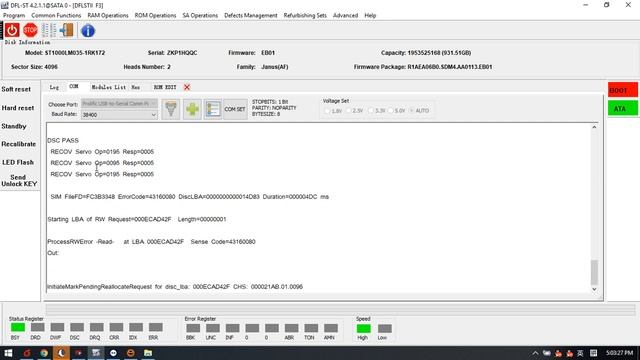Click the red STOP toolbar icon
The height and width of the screenshot is (360, 640).
coord(30,30)
